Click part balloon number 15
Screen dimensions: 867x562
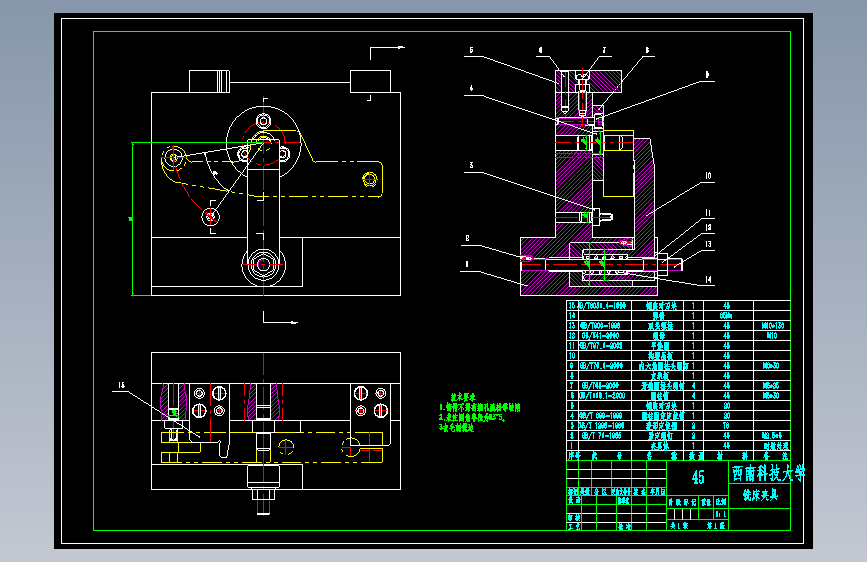pos(121,385)
